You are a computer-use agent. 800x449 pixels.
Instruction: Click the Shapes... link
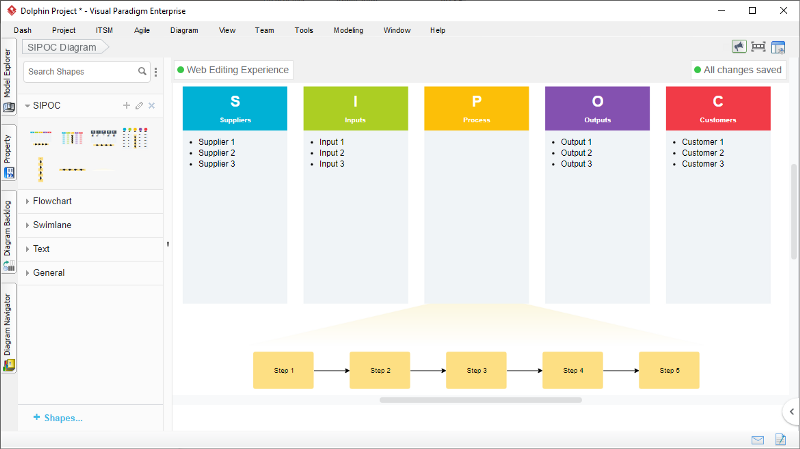pyautogui.click(x=58, y=418)
